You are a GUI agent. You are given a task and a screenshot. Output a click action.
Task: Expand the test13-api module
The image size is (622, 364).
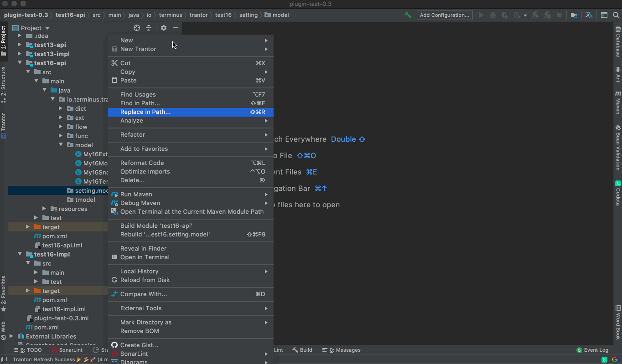pos(20,45)
